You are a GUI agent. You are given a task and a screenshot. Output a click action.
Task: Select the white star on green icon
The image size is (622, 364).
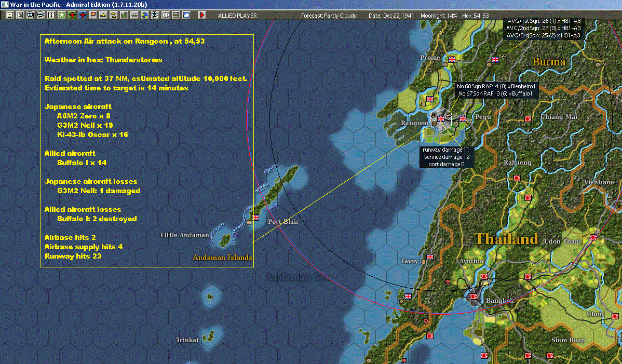[x=61, y=15]
